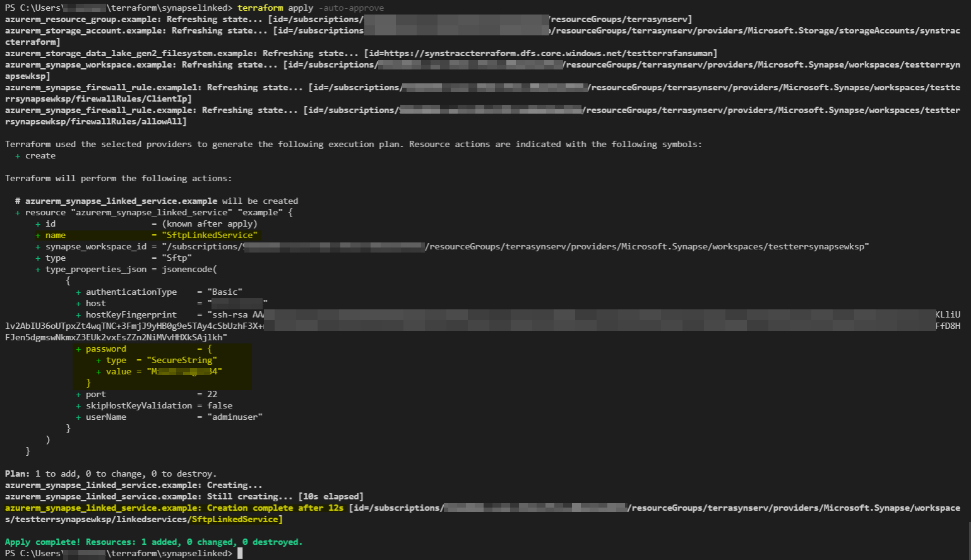Click the "will be created" comment line
The image size is (971, 560).
point(157,201)
